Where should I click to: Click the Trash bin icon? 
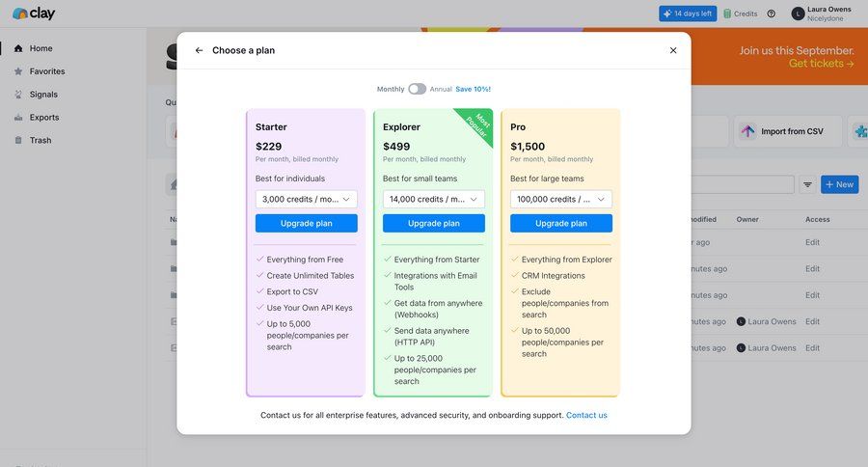click(x=18, y=141)
